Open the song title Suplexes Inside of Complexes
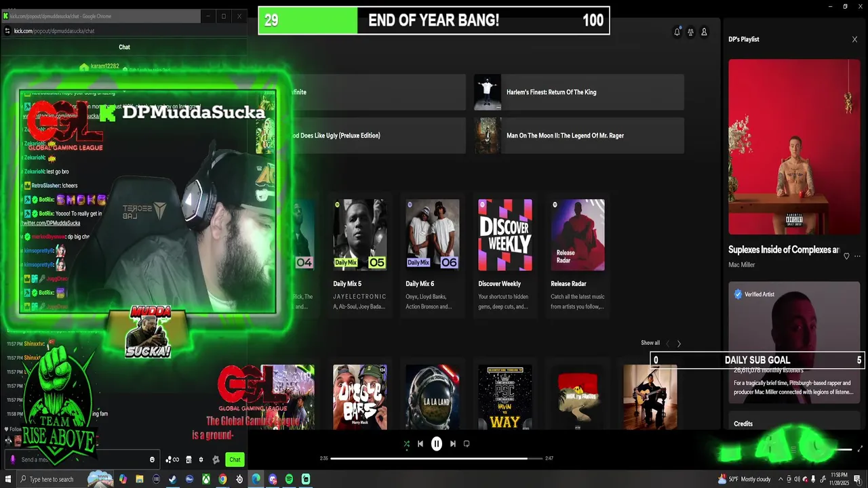 [x=784, y=249]
